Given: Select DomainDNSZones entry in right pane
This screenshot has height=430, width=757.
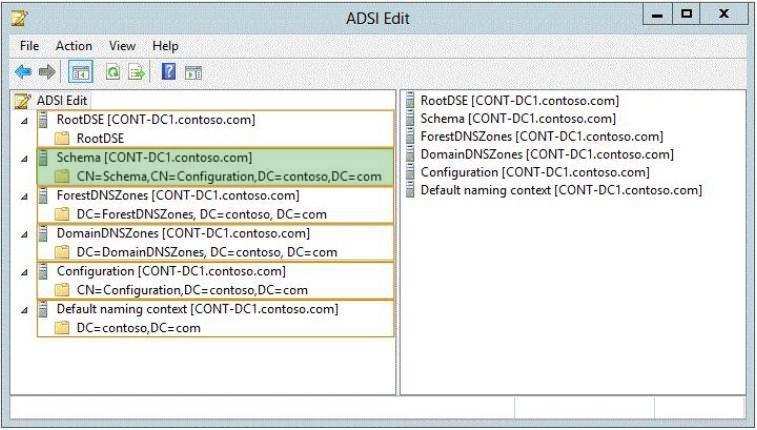Looking at the screenshot, I should coord(547,154).
